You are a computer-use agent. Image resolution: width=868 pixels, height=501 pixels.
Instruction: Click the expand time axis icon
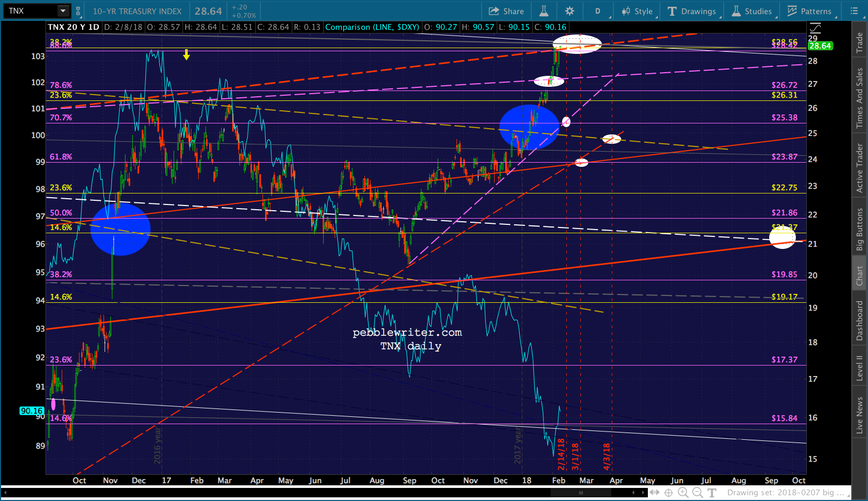coord(655,493)
